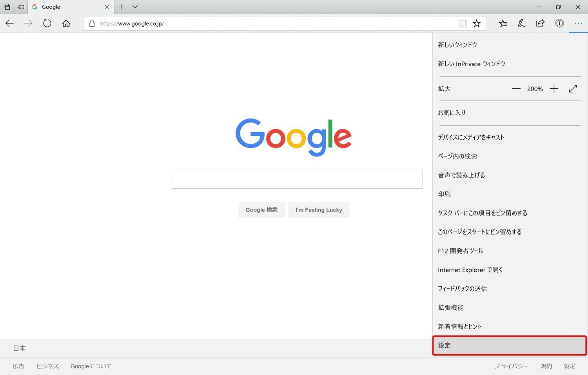Viewport: 588px width, 375px height.
Task: Select ページ内の検索 menu item
Action: (510, 156)
